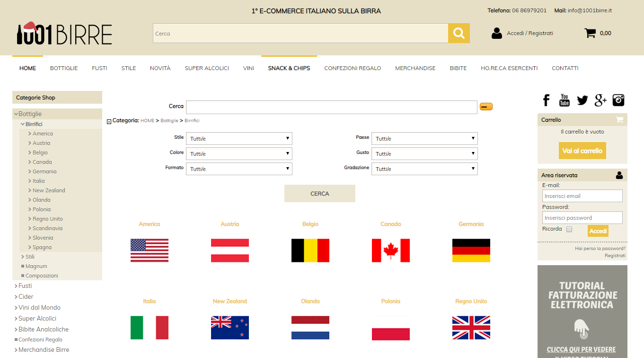Open the Gradazione dropdown
This screenshot has width=644, height=358.
(424, 169)
